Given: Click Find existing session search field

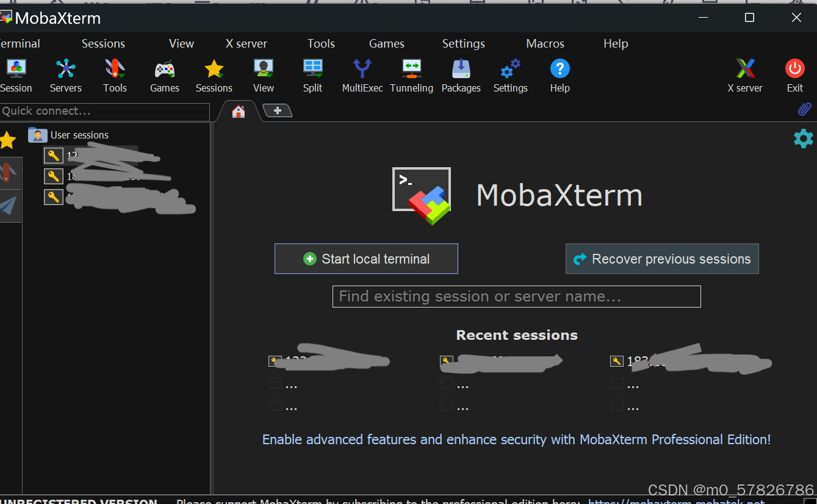Looking at the screenshot, I should click(x=516, y=297).
